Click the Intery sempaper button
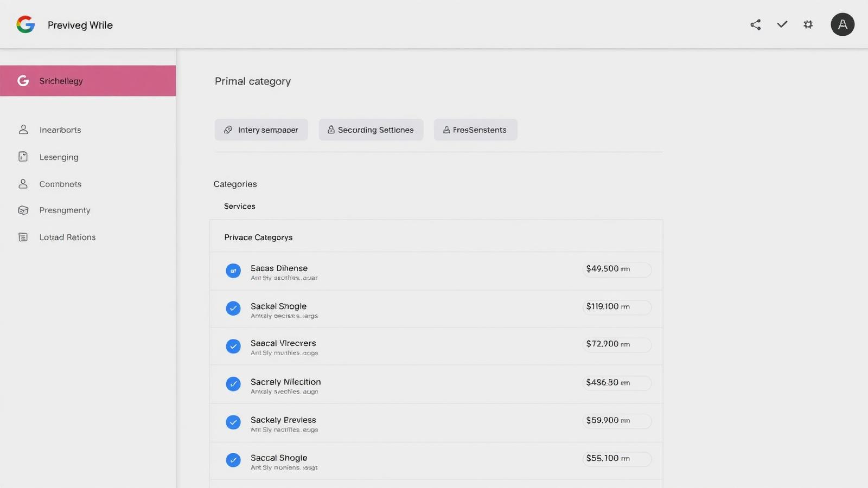Viewport: 868px width, 488px height. [261, 130]
